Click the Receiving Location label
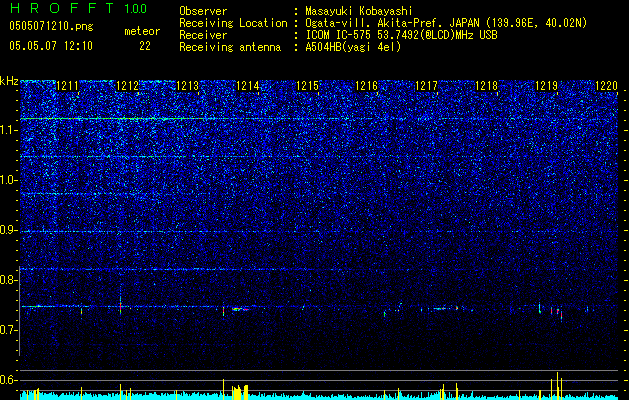 [233, 23]
